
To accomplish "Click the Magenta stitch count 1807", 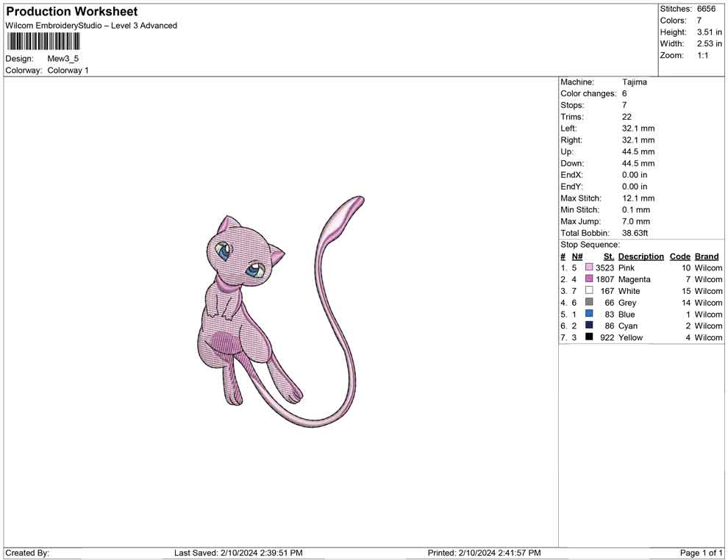I will (x=605, y=279).
